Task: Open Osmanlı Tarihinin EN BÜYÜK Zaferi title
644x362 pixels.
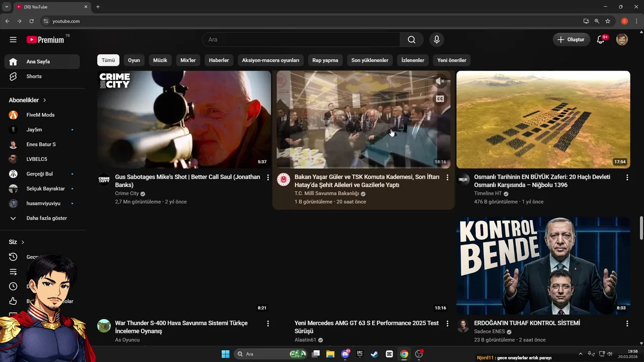Action: (x=542, y=181)
